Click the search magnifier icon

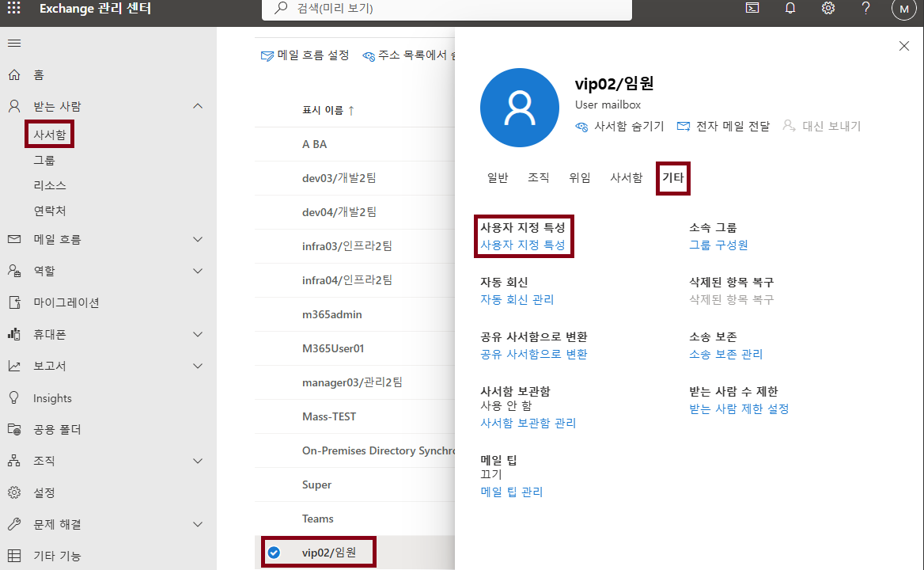(x=281, y=8)
